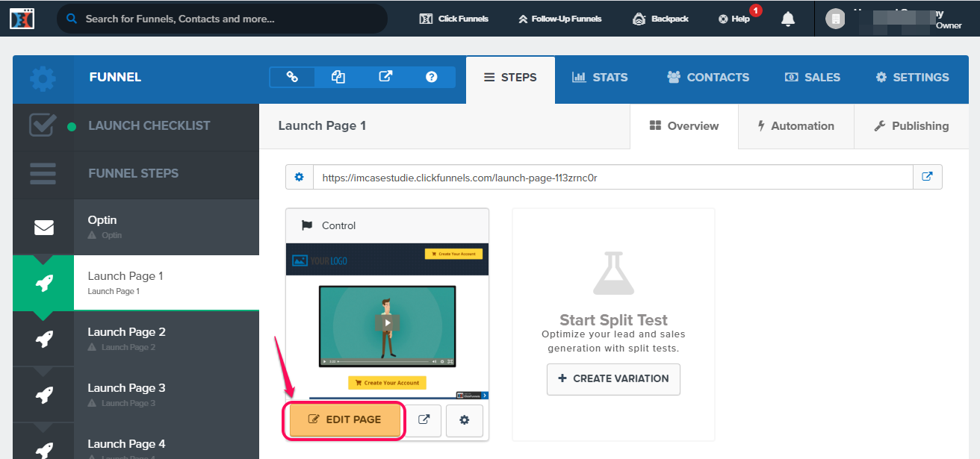
Task: Click the CREATE VARIATION button
Action: (x=613, y=378)
